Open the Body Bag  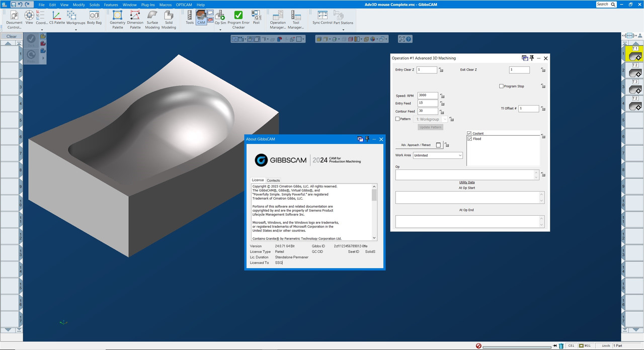[94, 18]
